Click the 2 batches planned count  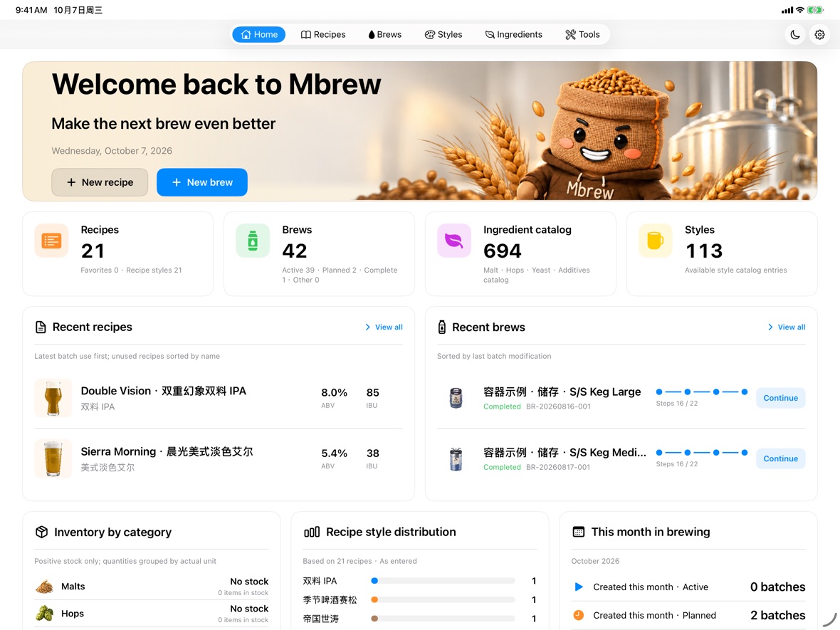778,615
